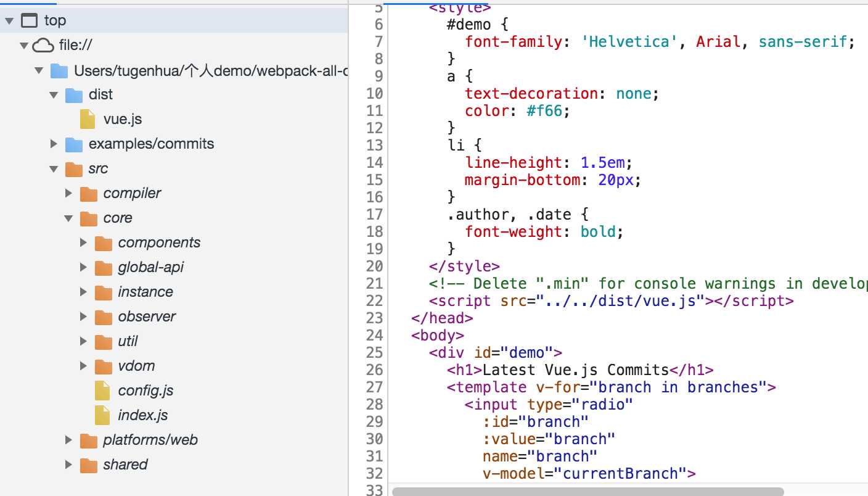Click the platforms/web folder icon

89,440
